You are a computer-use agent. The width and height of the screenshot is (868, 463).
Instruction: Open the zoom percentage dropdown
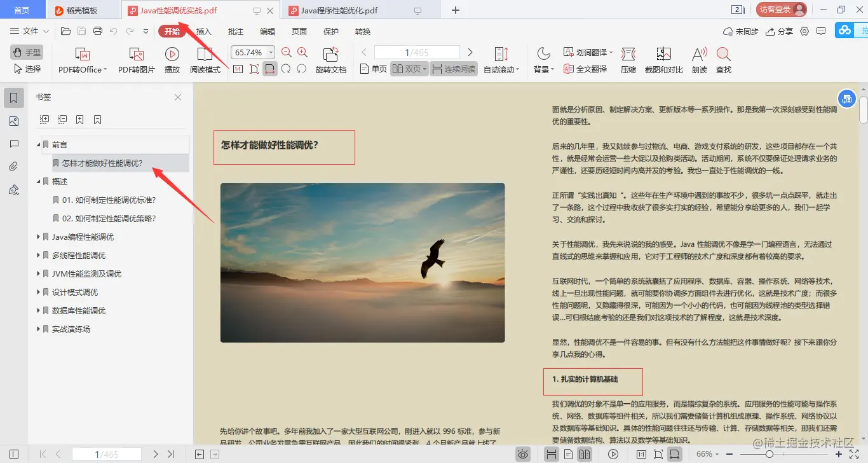270,52
